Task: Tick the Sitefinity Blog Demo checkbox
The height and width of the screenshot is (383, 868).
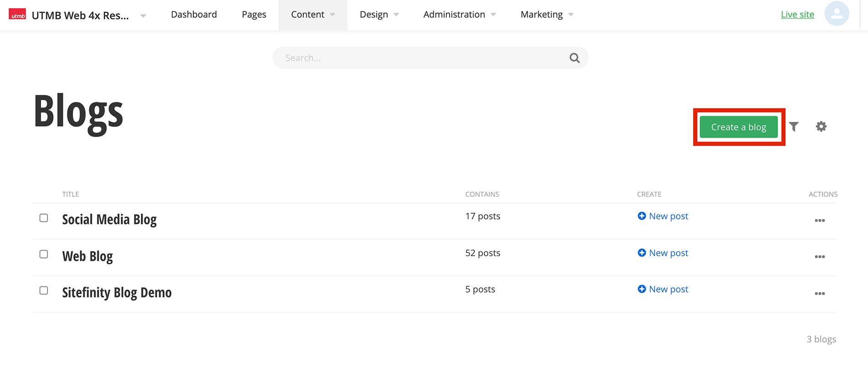Action: pos(44,291)
